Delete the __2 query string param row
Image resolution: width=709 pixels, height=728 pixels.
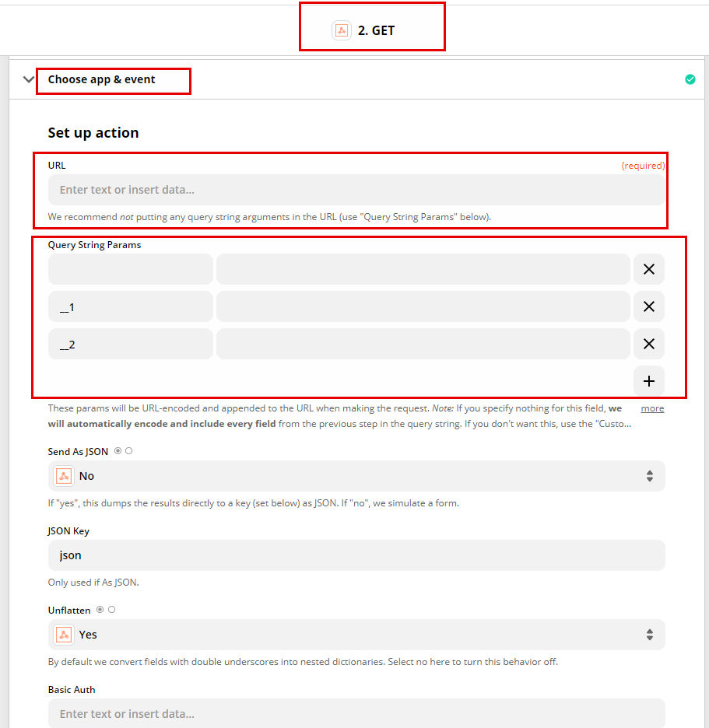pos(648,345)
